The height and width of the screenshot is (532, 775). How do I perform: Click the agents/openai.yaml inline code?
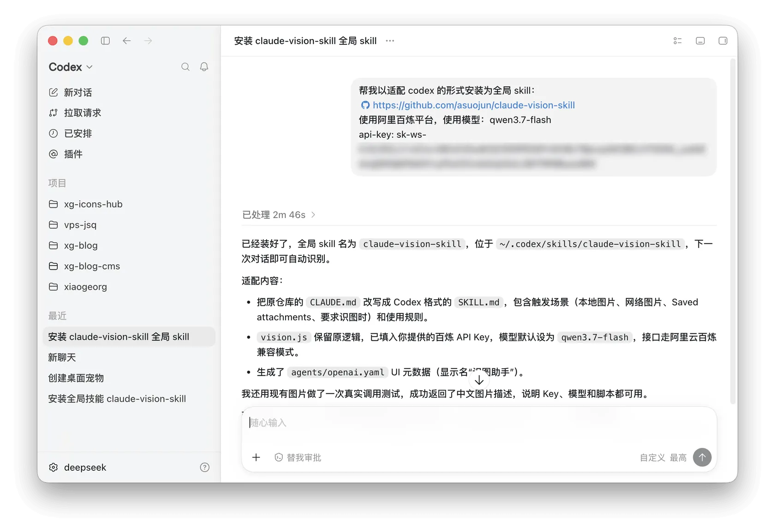click(x=338, y=372)
